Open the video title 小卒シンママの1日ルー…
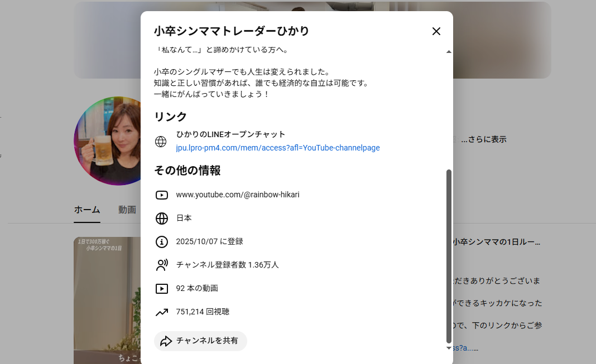Image resolution: width=596 pixels, height=364 pixels. 496,242
